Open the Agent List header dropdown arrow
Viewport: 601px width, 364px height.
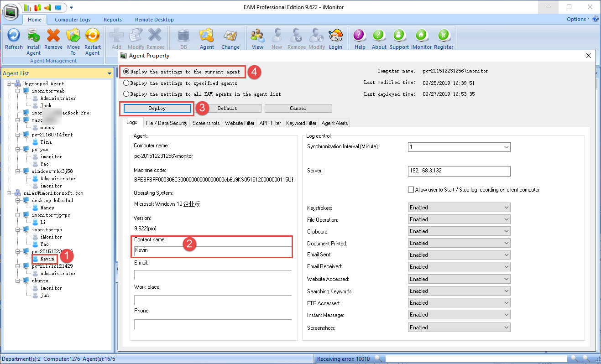[109, 73]
